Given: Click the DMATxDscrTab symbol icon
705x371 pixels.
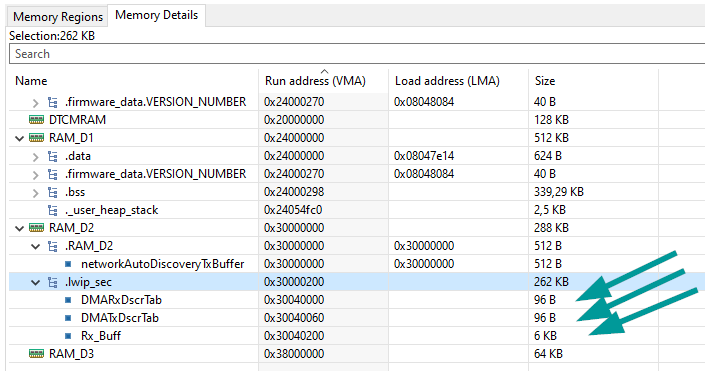Looking at the screenshot, I should pyautogui.click(x=68, y=318).
